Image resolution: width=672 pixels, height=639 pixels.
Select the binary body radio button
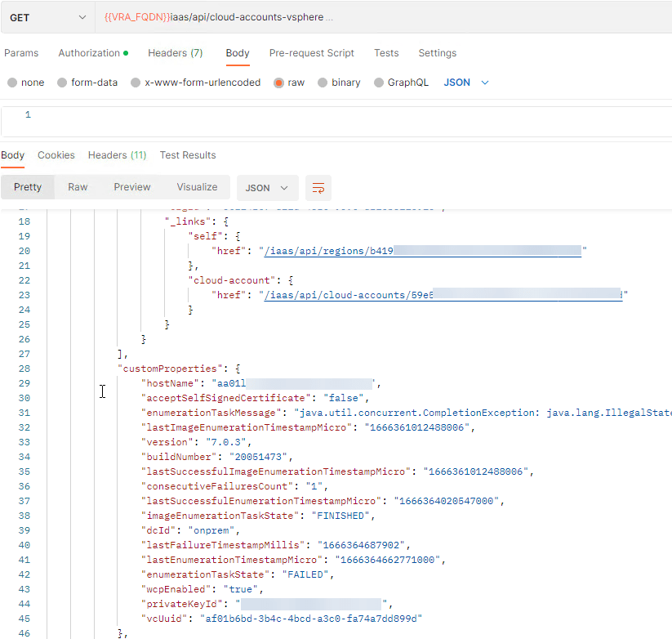pyautogui.click(x=323, y=83)
